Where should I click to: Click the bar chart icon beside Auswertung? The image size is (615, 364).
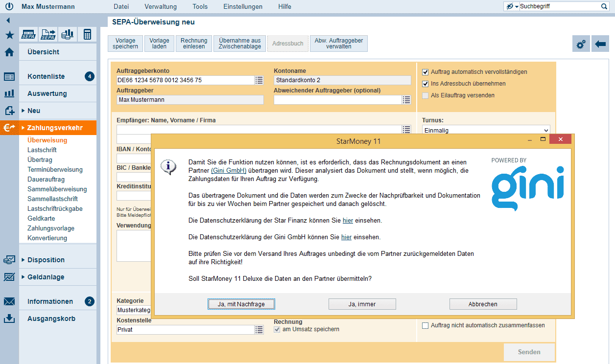[x=9, y=93]
